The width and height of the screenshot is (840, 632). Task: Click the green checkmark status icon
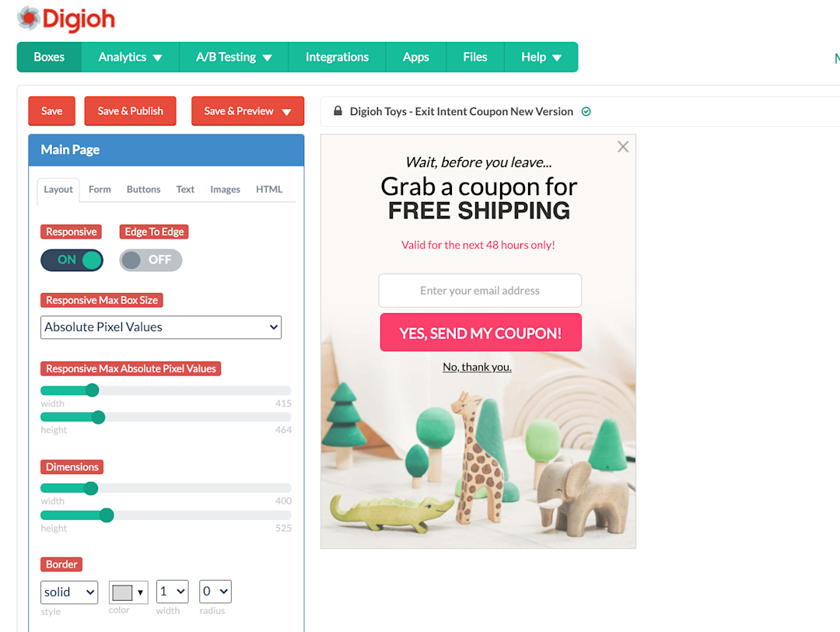coord(586,111)
